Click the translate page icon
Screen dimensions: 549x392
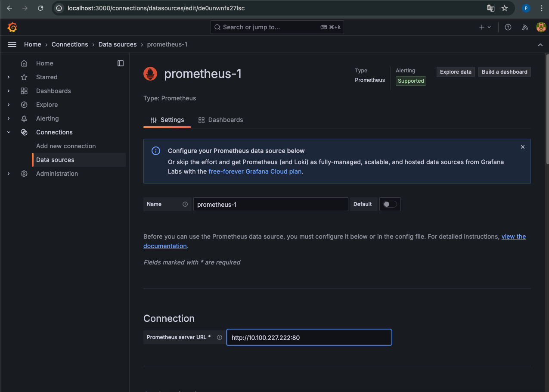490,8
